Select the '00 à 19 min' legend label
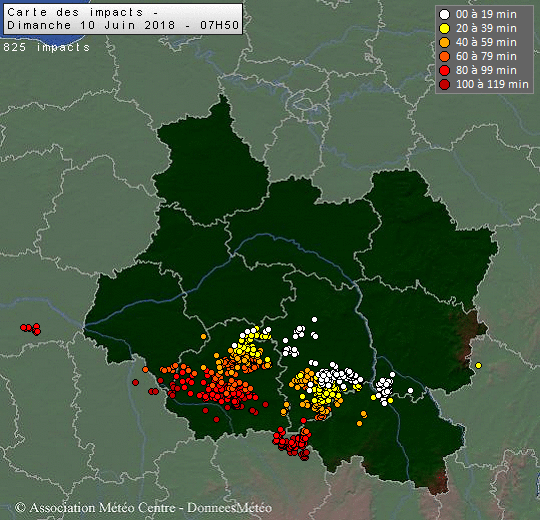The width and height of the screenshot is (540, 520). click(x=486, y=14)
